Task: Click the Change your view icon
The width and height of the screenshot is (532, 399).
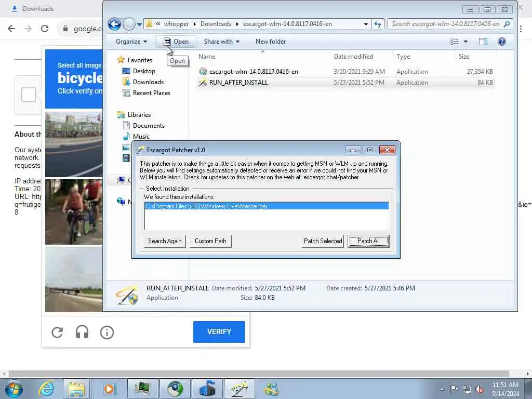Action: (454, 42)
